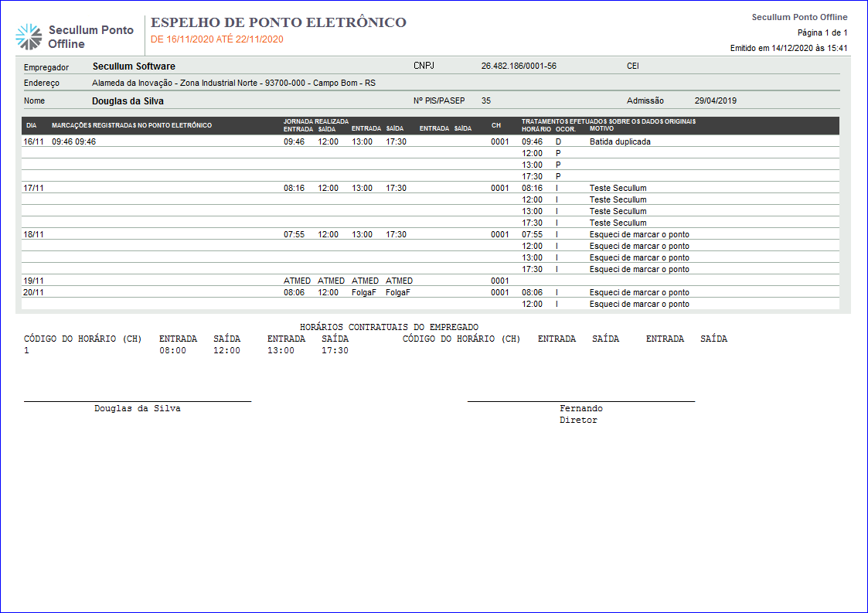This screenshot has height=613, width=868.
Task: Select the employer name "Secullum Software"
Action: pos(134,66)
